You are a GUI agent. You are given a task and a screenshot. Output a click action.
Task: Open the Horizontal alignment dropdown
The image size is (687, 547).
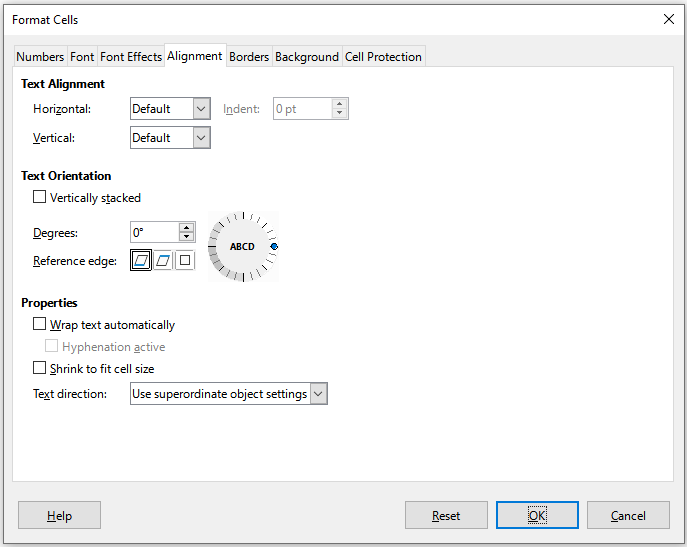[x=170, y=109]
